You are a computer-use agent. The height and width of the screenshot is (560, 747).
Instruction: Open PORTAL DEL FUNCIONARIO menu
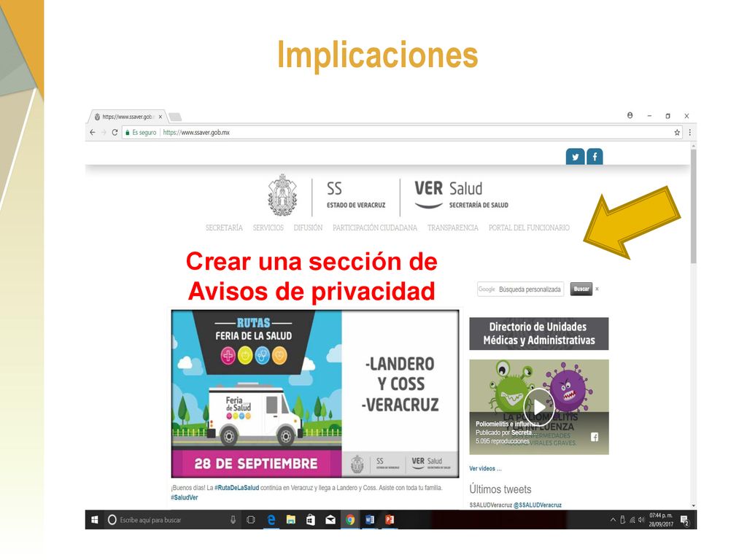pyautogui.click(x=529, y=227)
